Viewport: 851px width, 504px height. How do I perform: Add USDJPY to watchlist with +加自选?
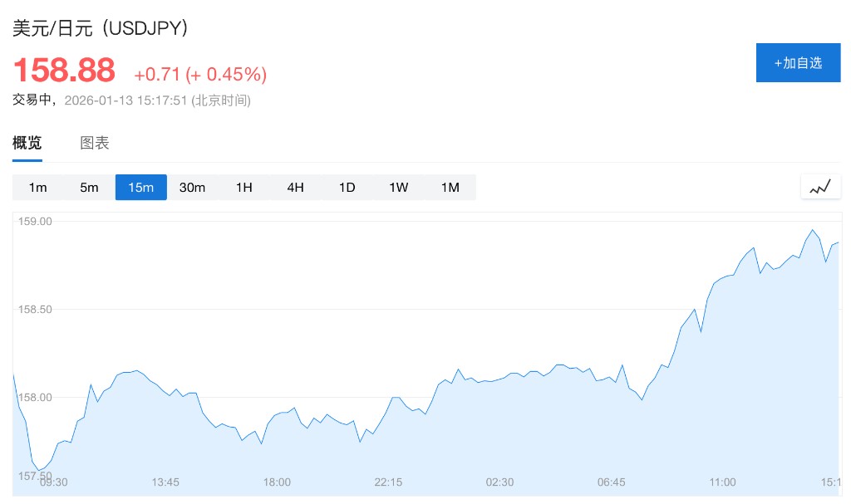click(x=798, y=62)
